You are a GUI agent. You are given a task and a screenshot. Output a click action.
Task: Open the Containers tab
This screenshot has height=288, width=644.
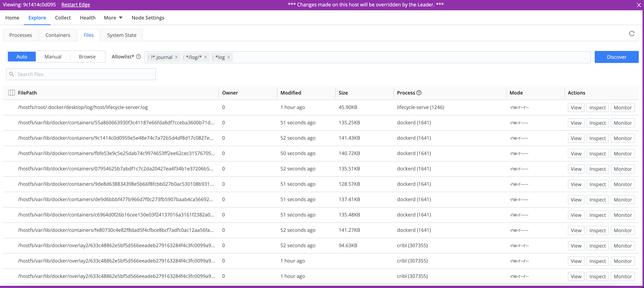(58, 35)
